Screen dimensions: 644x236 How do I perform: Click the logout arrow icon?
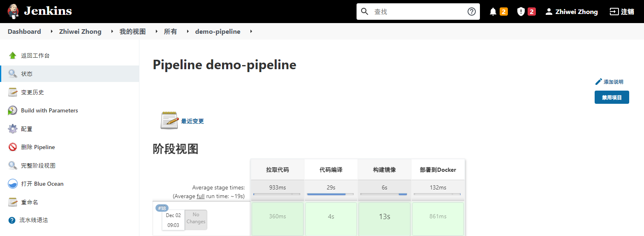tap(614, 12)
